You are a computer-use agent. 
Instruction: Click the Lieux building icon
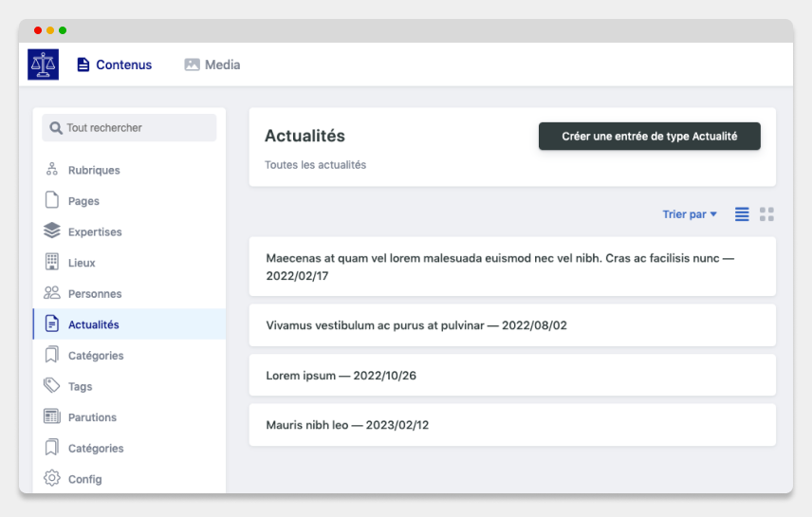pyautogui.click(x=52, y=262)
